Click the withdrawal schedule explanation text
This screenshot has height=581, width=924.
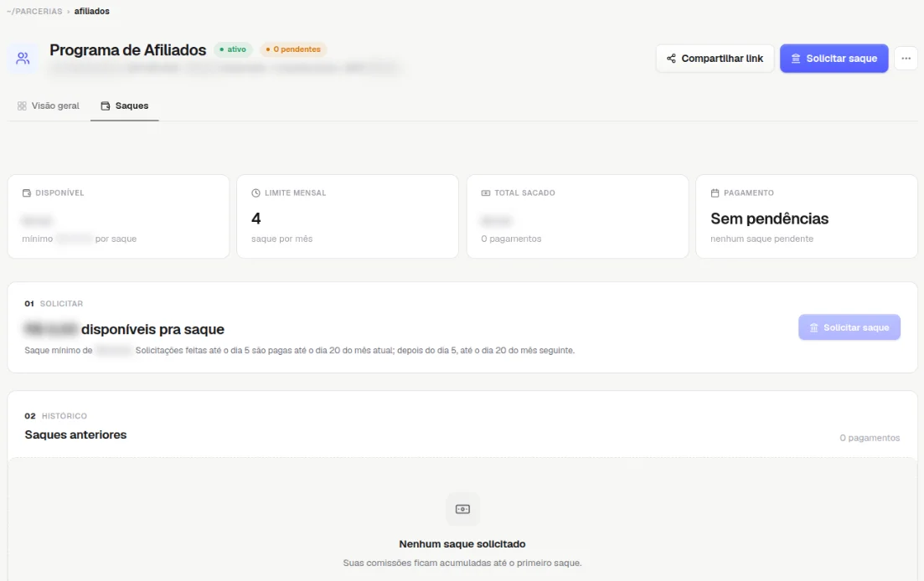coord(354,350)
